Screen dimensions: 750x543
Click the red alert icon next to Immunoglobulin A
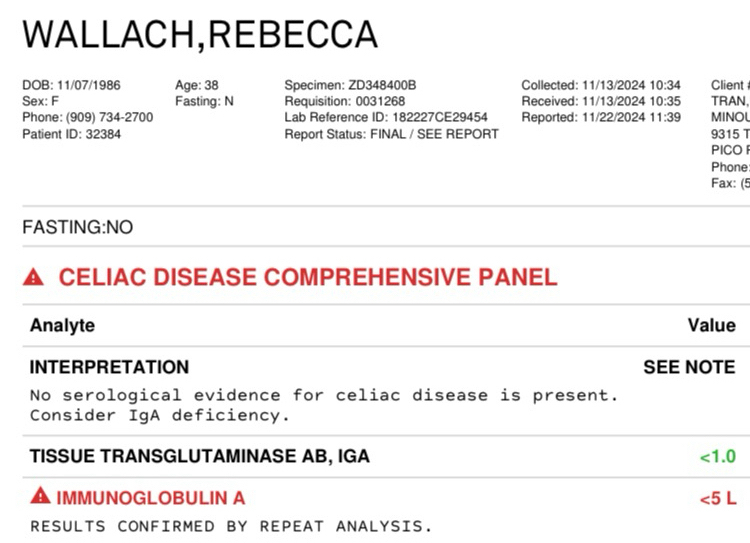pyautogui.click(x=40, y=496)
